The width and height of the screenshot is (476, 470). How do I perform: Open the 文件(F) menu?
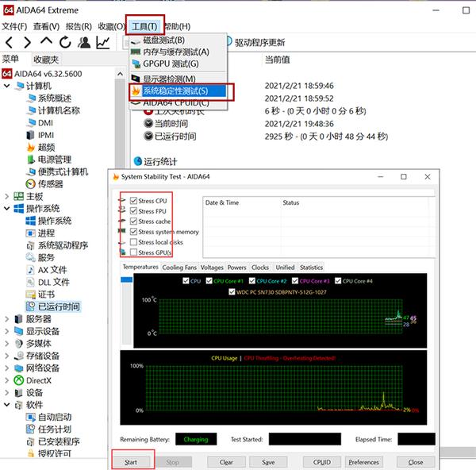point(14,26)
